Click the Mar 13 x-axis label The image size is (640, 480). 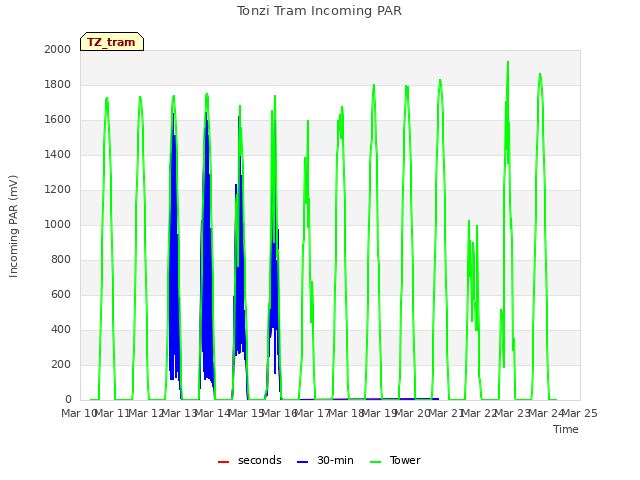(x=179, y=413)
